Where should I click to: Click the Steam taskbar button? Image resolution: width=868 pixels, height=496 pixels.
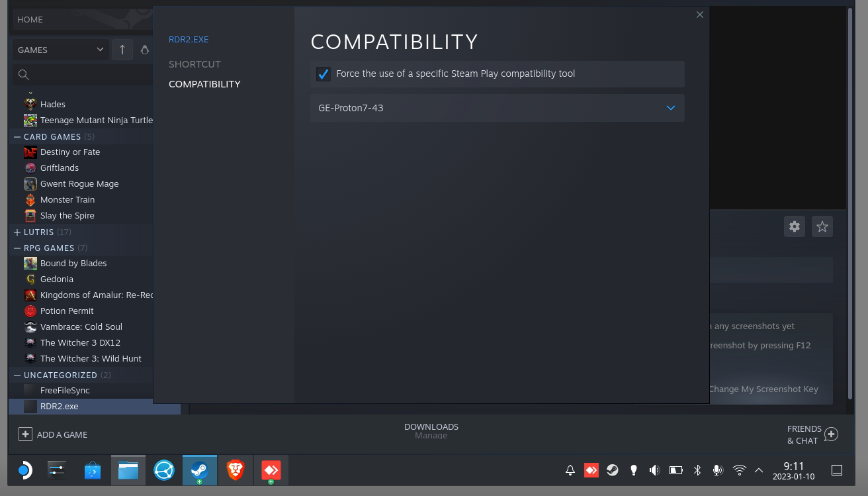coord(200,471)
